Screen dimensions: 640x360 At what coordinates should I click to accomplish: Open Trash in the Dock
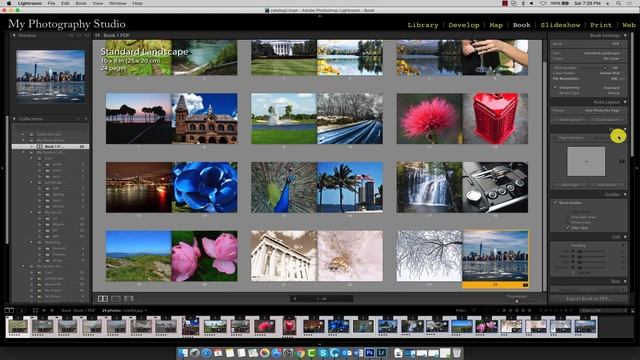(457, 352)
